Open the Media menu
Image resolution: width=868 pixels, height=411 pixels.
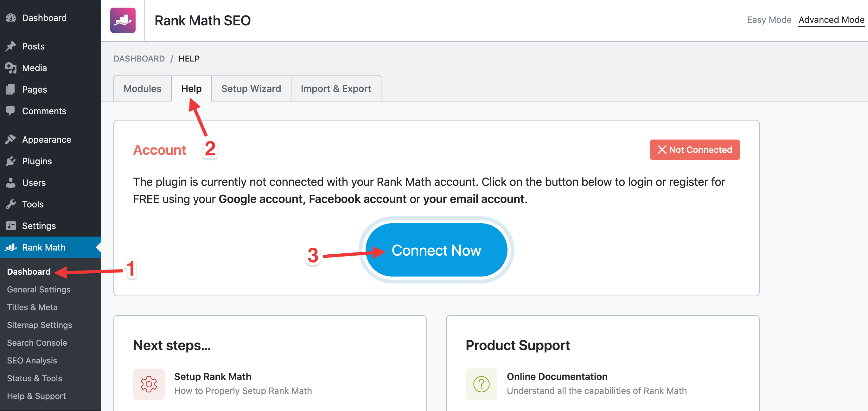click(50, 68)
